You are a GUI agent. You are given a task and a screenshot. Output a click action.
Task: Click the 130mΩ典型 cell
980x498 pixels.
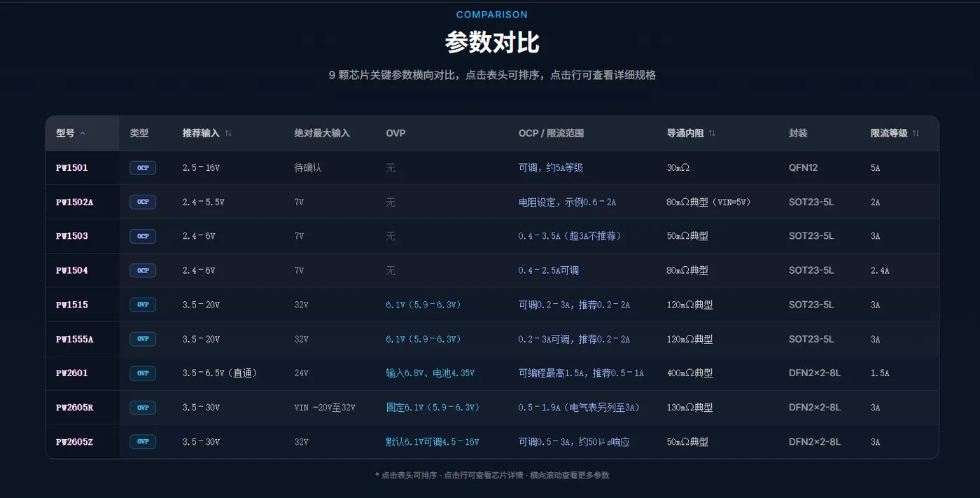689,408
